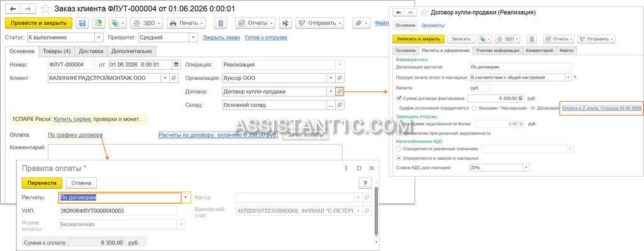644x251 pixels.
Task: Select the Договором schedule radio option
Action: pos(533,108)
